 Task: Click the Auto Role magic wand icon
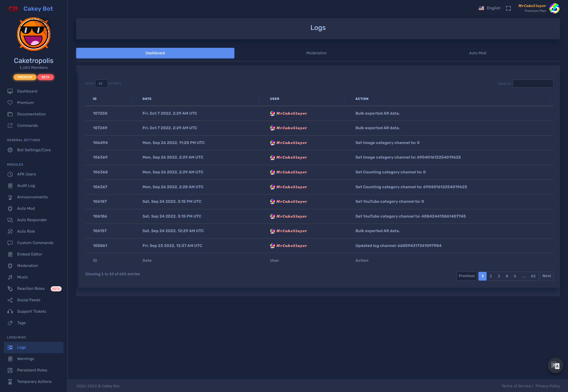[10, 231]
